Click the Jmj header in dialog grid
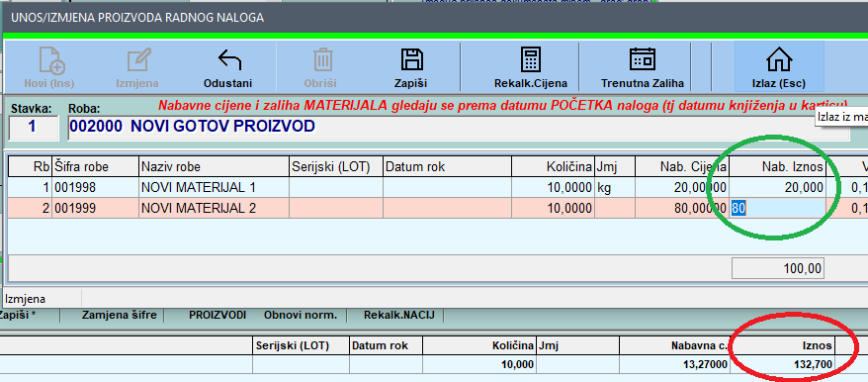This screenshot has width=868, height=382. tap(615, 167)
